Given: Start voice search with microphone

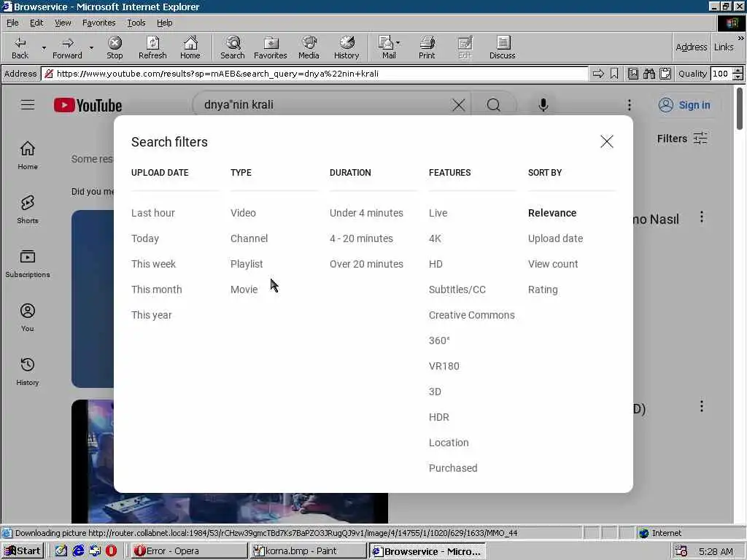Looking at the screenshot, I should (x=543, y=105).
